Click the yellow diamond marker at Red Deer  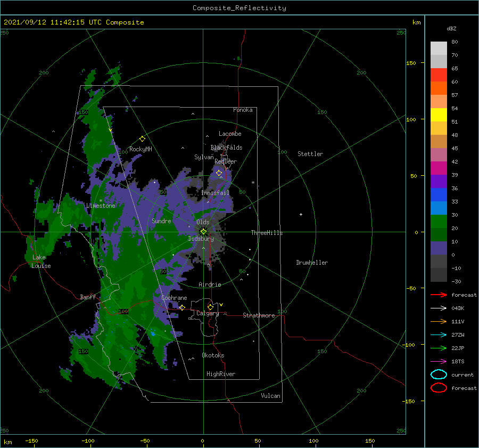(x=219, y=173)
